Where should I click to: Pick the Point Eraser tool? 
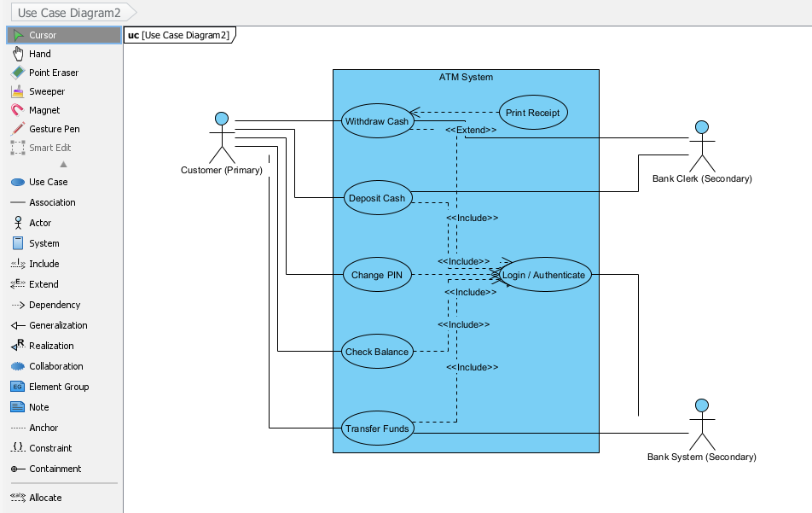[x=64, y=73]
